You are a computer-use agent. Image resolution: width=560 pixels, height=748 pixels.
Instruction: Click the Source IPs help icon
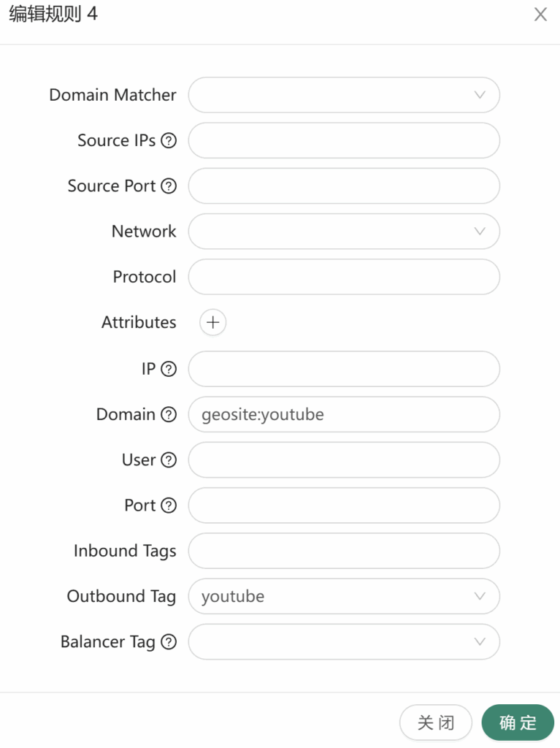pyautogui.click(x=169, y=140)
